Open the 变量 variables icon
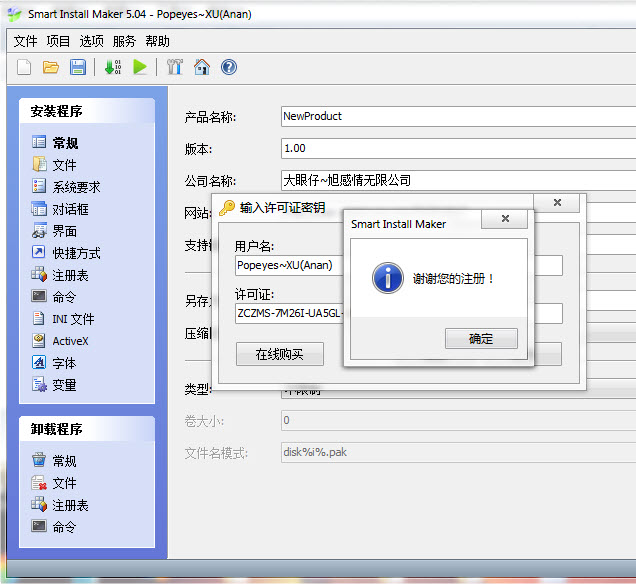Viewport: 636px width, 584px height. coord(39,384)
